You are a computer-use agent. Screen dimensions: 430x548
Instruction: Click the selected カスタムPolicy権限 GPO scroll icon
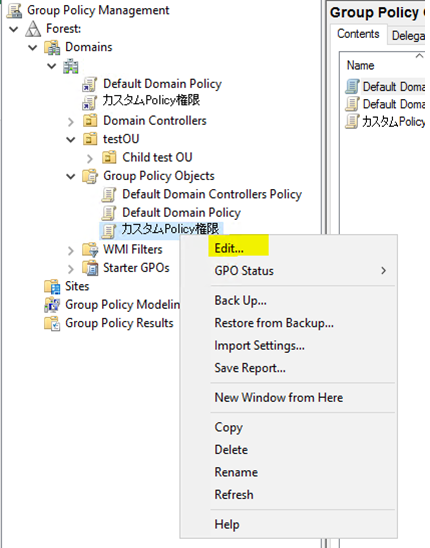109,231
